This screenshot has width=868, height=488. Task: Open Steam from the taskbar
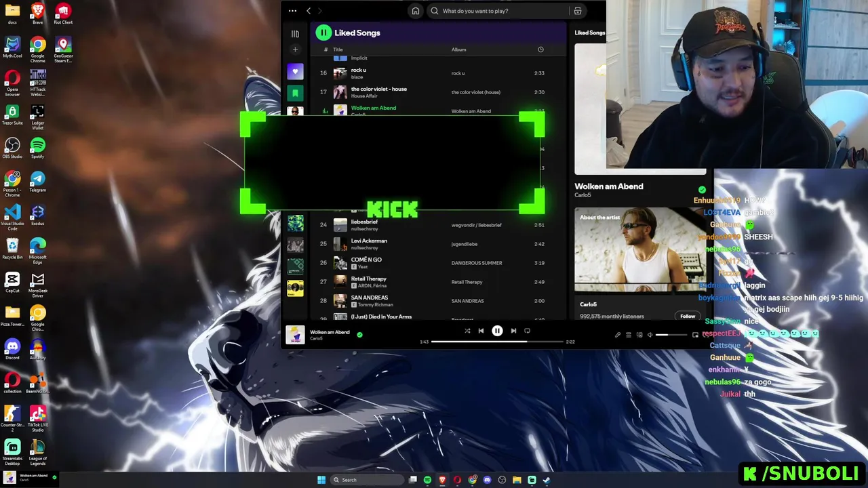coord(547,480)
